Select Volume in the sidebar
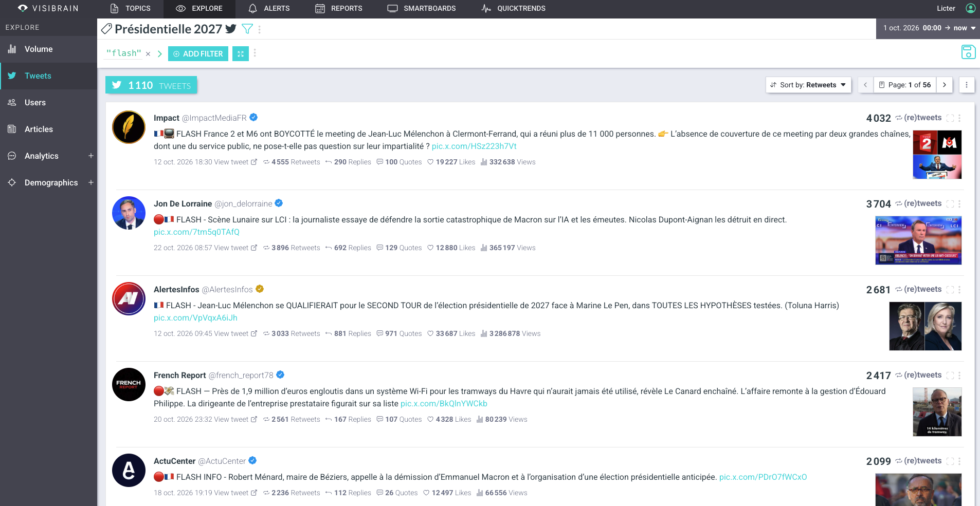Image resolution: width=980 pixels, height=506 pixels. [48, 49]
